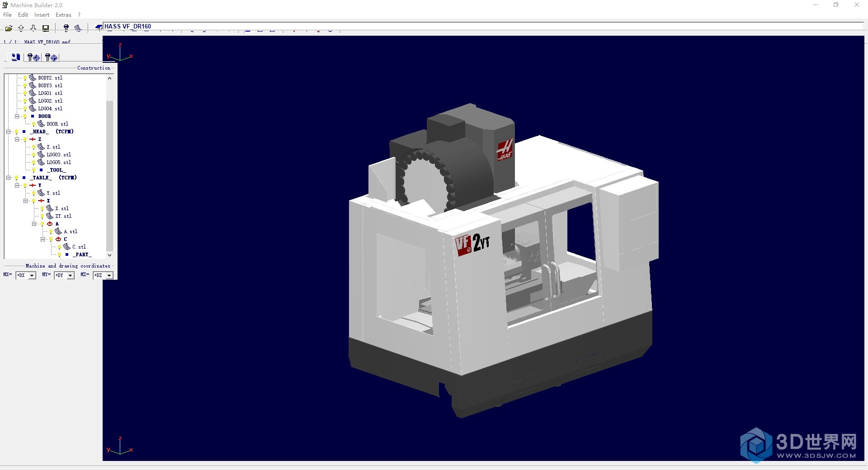This screenshot has height=470, width=868.
Task: Click tree scrollbar down arrow
Action: [x=109, y=255]
